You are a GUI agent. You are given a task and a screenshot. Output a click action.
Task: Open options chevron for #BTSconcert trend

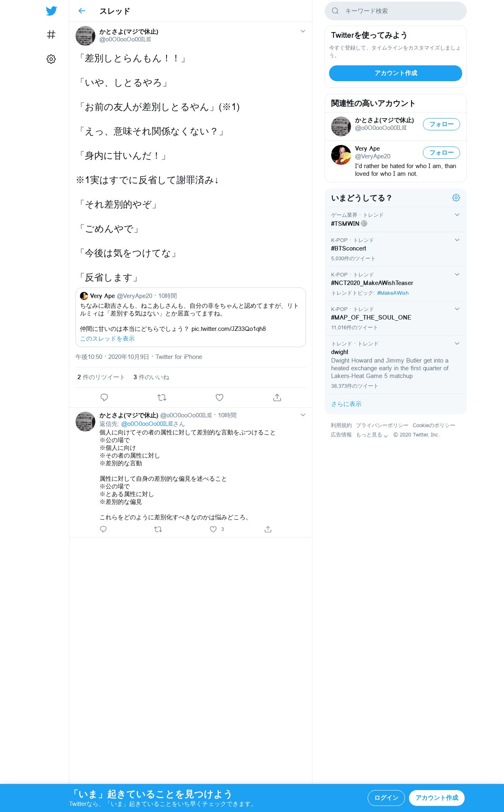point(457,240)
